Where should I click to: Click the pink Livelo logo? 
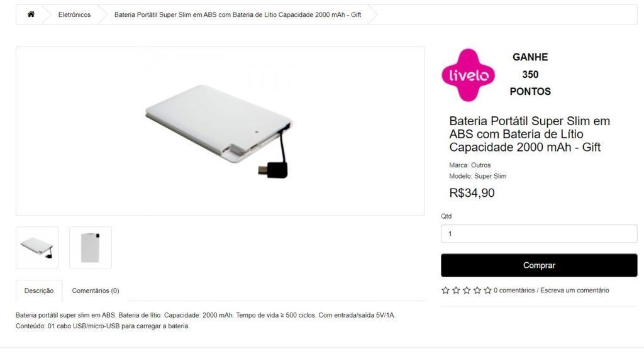(x=468, y=75)
